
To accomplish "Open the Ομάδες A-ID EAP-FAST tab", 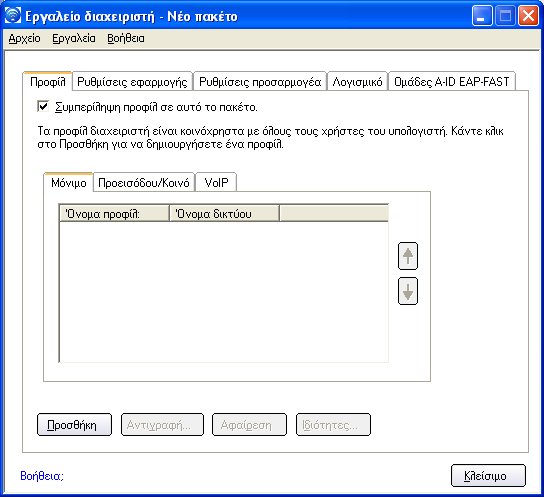I will [452, 82].
